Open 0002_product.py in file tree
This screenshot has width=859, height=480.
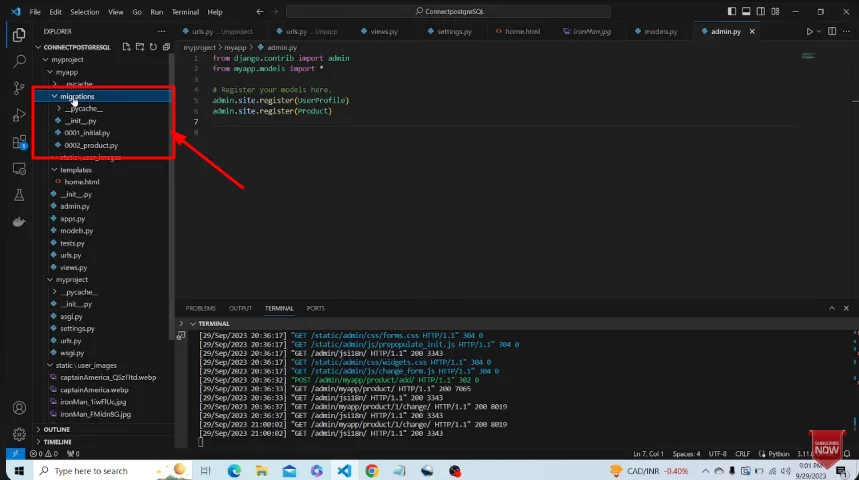click(91, 145)
